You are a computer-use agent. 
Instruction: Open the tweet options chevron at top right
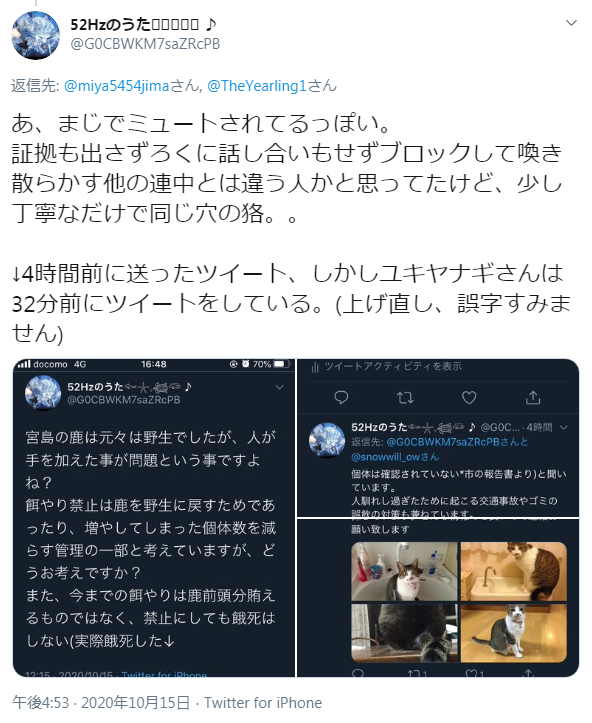click(x=571, y=23)
